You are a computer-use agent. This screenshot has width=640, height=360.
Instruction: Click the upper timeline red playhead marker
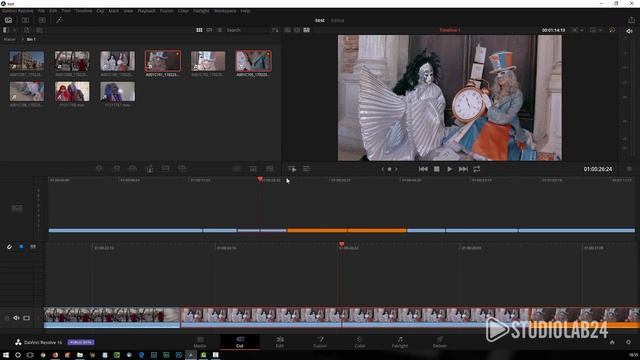coord(260,179)
